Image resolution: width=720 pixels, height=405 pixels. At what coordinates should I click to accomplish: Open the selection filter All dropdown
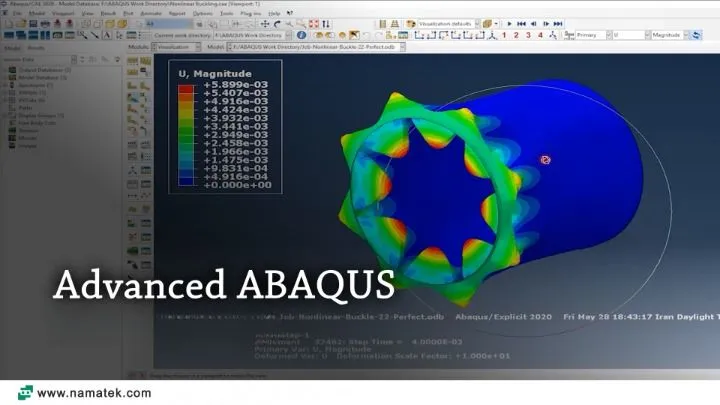click(169, 24)
